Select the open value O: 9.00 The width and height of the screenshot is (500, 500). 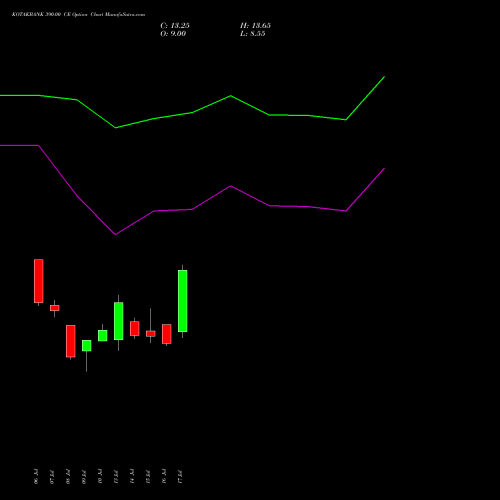point(173,34)
